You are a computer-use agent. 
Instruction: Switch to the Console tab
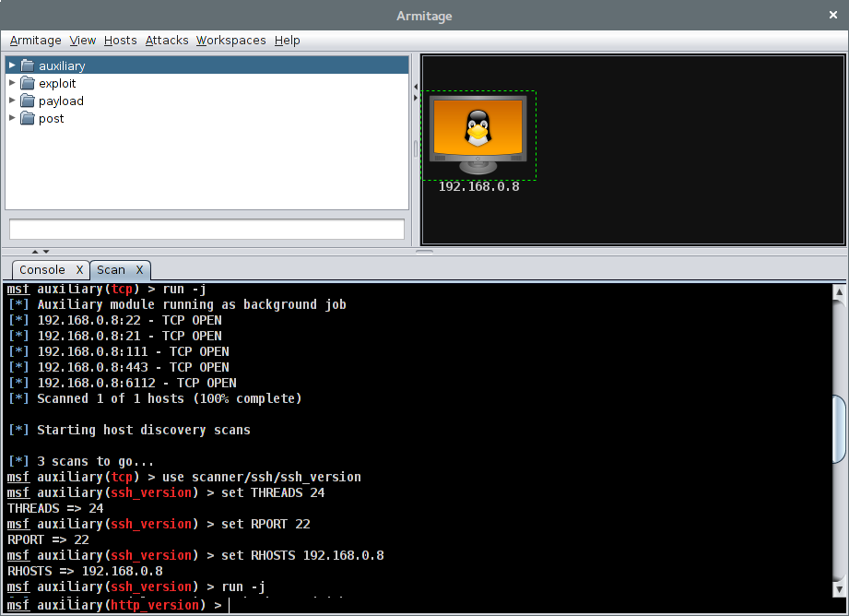click(42, 270)
